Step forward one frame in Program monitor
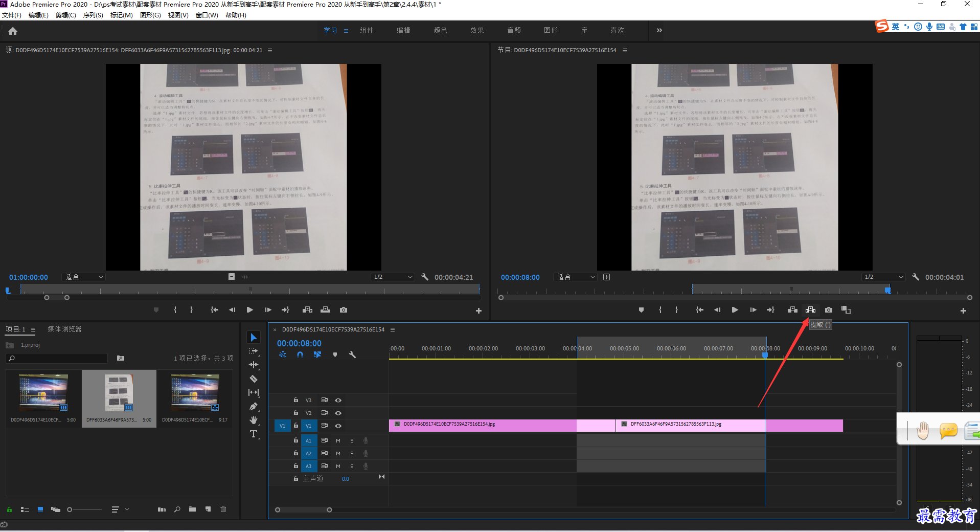 click(x=753, y=310)
